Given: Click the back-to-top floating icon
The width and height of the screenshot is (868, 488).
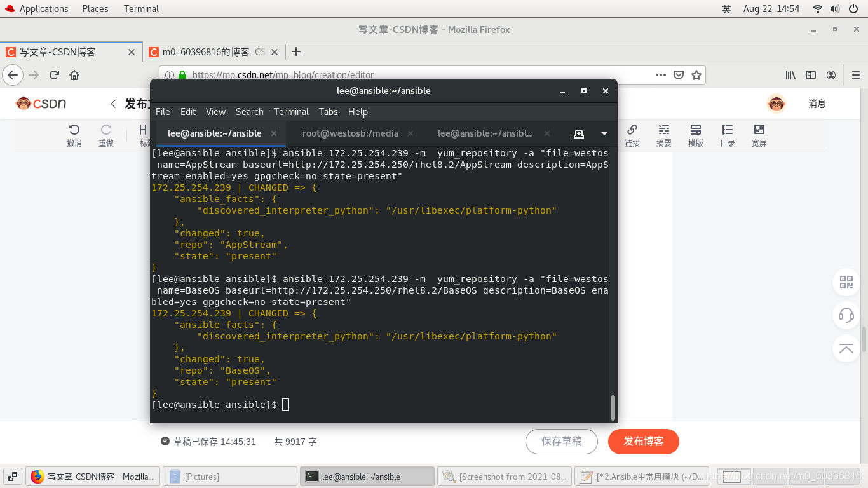Looking at the screenshot, I should tap(846, 348).
